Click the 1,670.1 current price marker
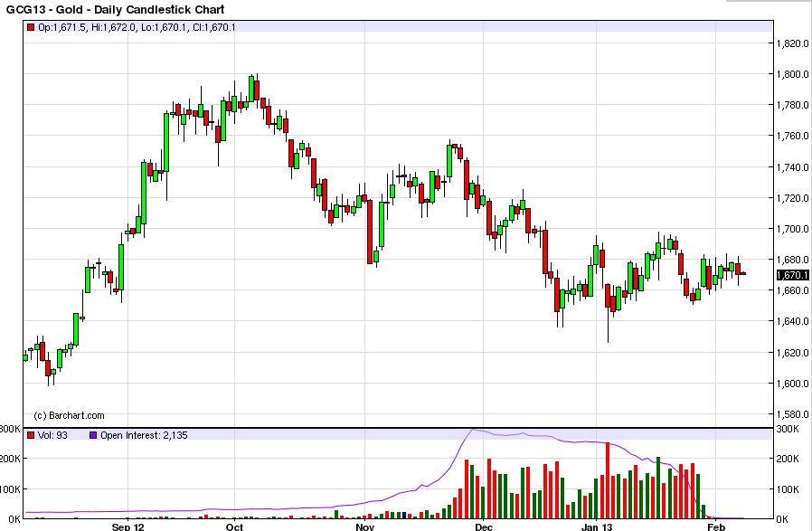The height and width of the screenshot is (531, 812). click(792, 275)
